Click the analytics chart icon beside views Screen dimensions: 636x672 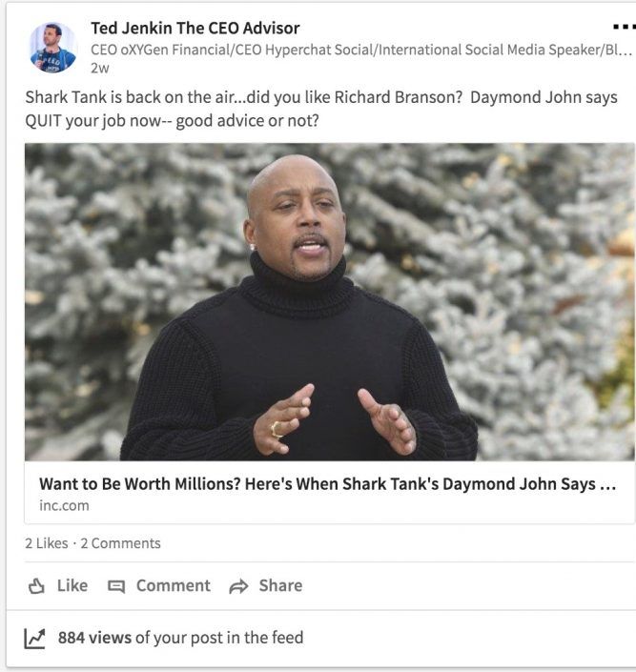click(x=34, y=639)
